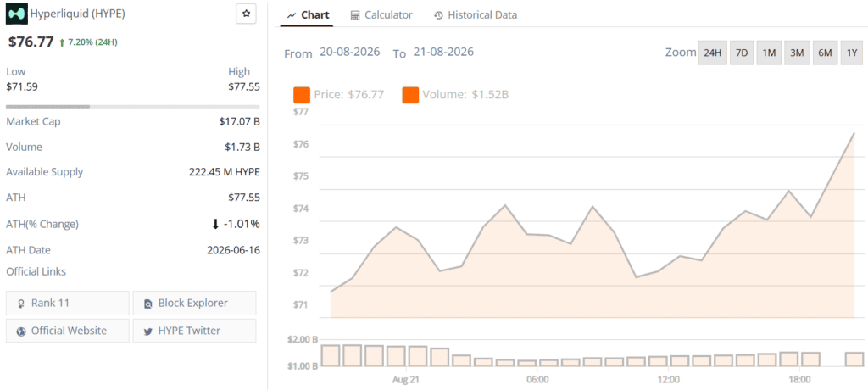868x390 pixels.
Task: Click the 12:00 time axis label
Action: tap(669, 380)
